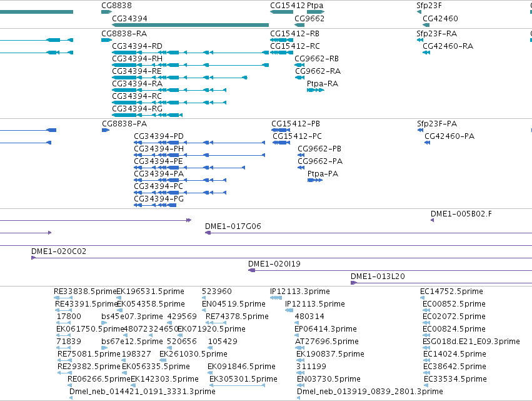Image resolution: width=532 pixels, height=401 pixels.
Task: Select transcript CG42460-RA
Action: coord(448,46)
